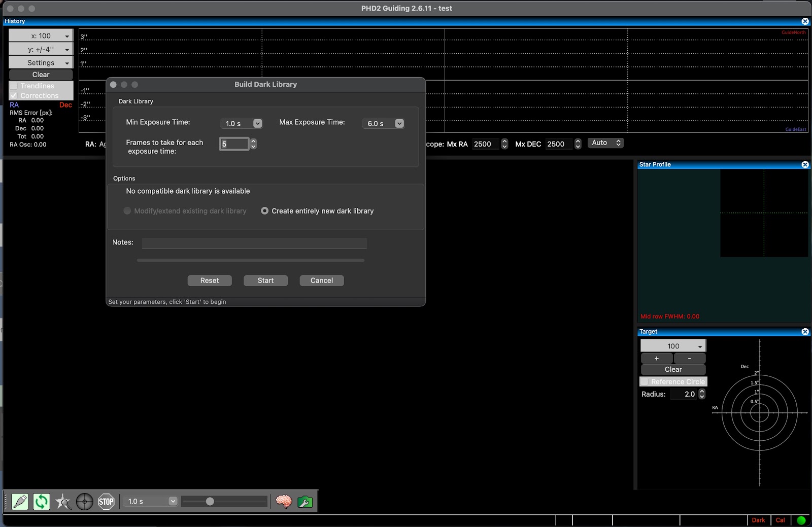Open the Max Exposure Time dropdown
The height and width of the screenshot is (527, 812).
[x=383, y=123]
